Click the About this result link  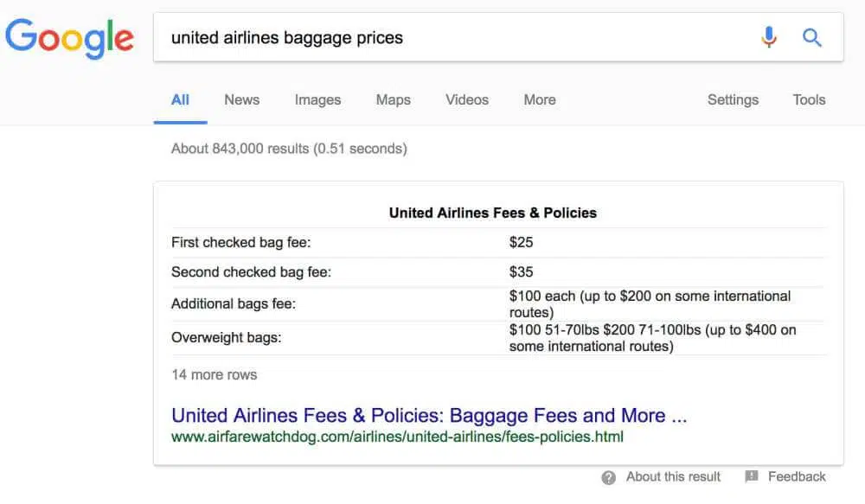click(673, 476)
